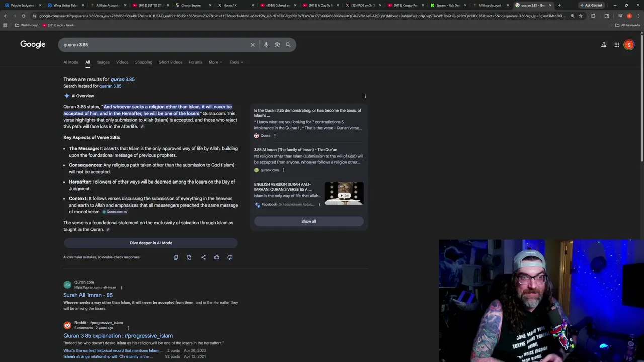Screen dimensions: 644x362
Task: Open Search Labs flask icon
Action: 604,45
